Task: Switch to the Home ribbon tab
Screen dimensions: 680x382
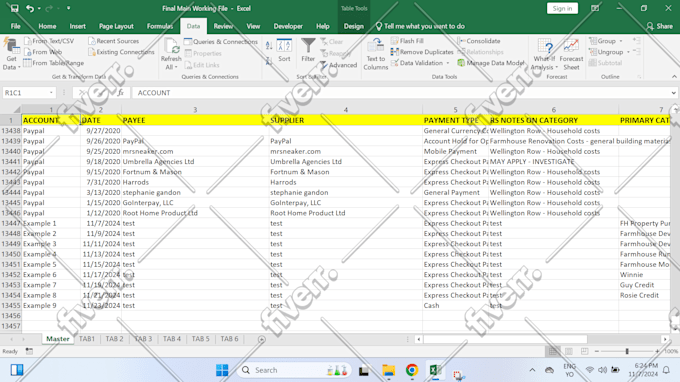Action: 47,26
